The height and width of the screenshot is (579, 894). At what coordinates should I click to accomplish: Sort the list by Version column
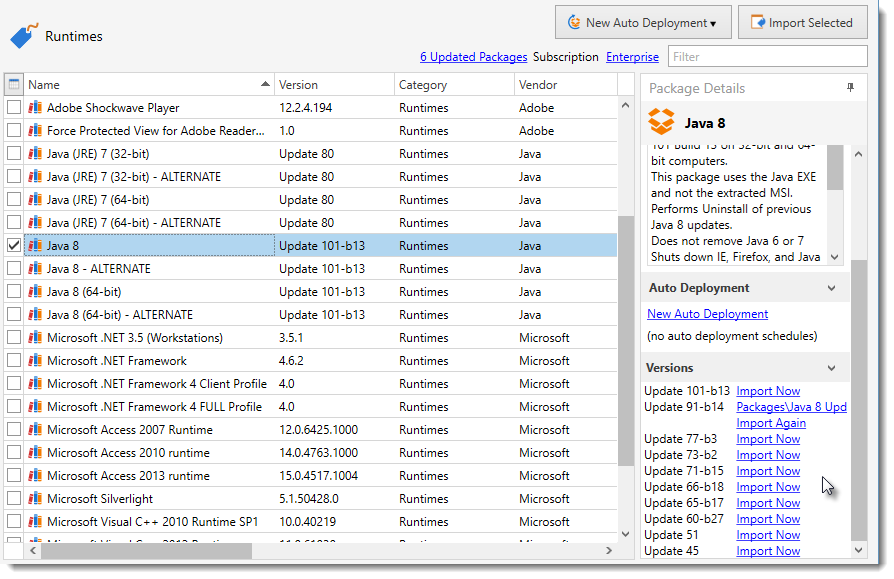333,85
